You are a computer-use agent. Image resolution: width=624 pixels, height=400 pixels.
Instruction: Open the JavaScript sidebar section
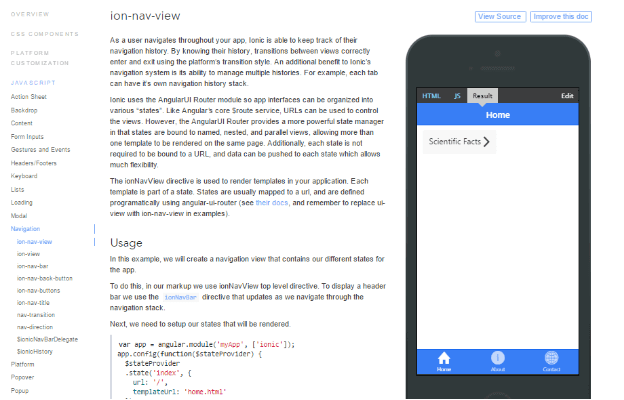[33, 83]
